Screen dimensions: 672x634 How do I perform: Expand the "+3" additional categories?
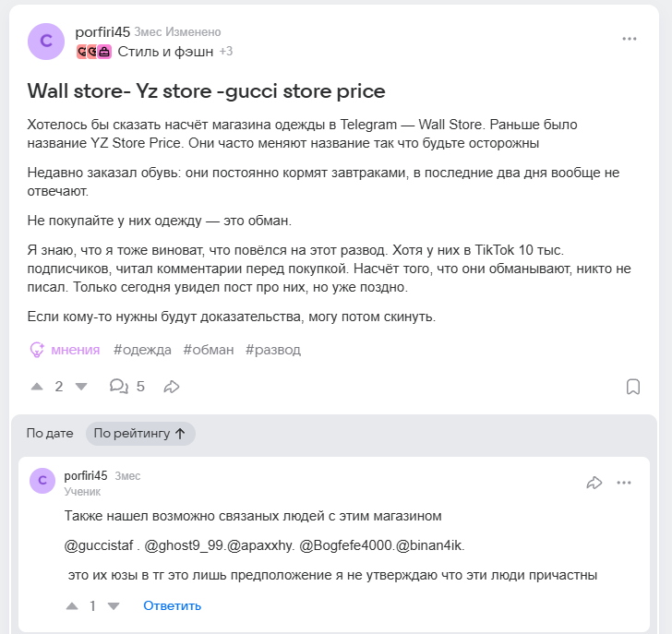pos(226,52)
